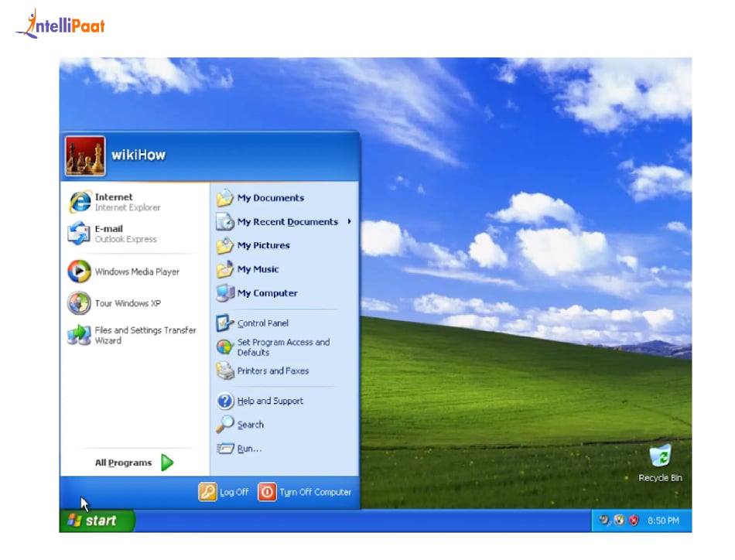
Task: Click the middle system tray icon
Action: coord(619,521)
